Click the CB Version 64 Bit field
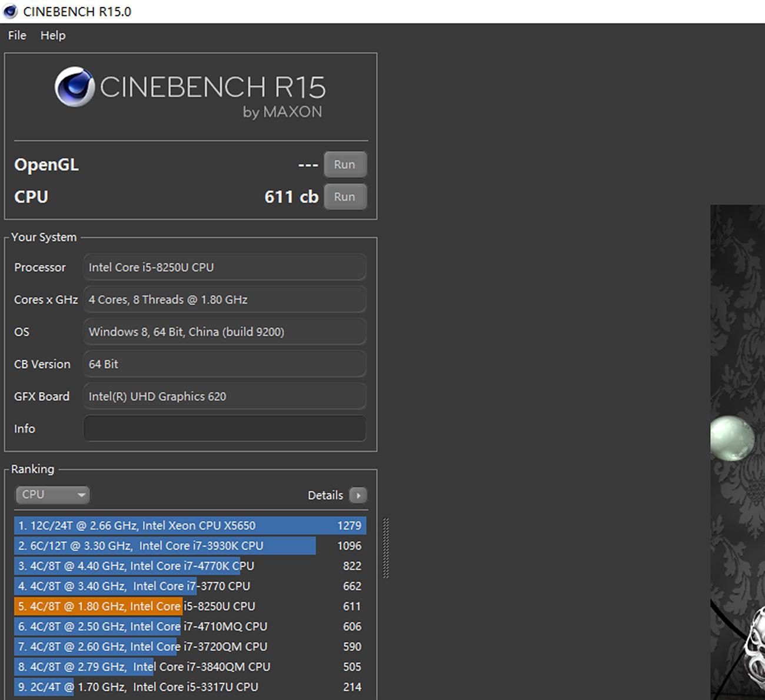The height and width of the screenshot is (700, 765). (225, 364)
